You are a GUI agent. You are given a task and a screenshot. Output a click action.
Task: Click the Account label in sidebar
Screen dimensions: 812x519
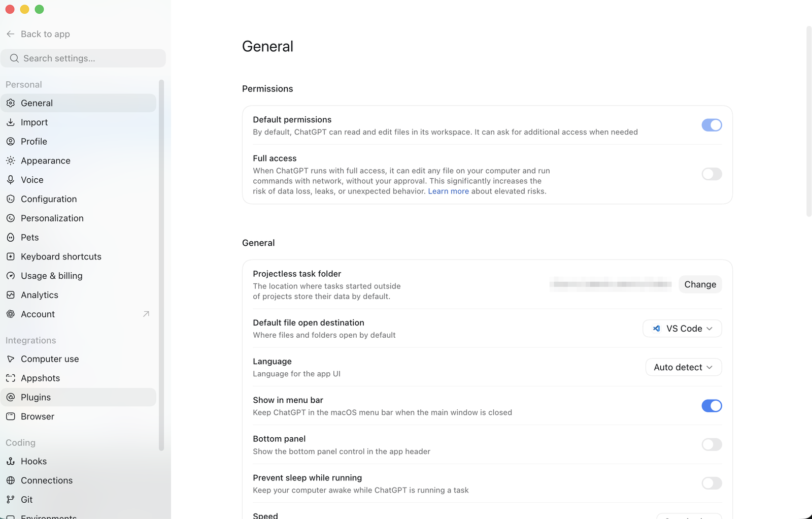(x=38, y=314)
